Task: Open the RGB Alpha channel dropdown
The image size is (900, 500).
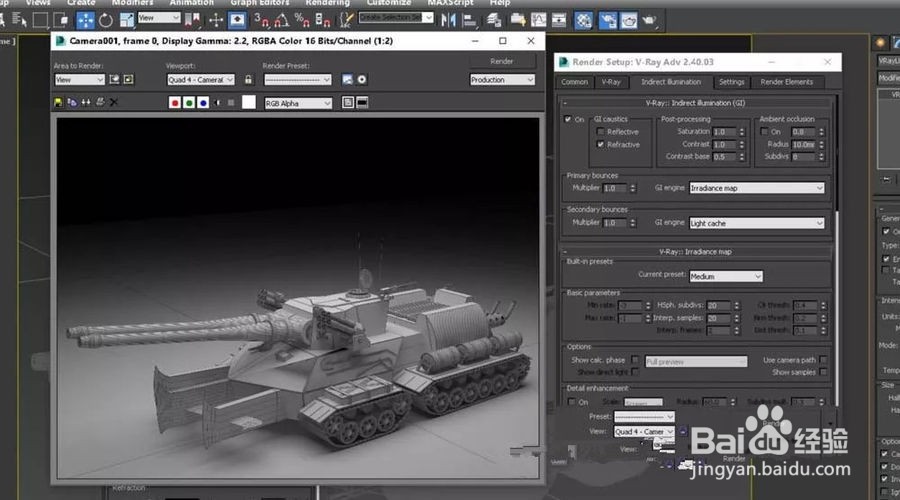Action: pos(298,103)
